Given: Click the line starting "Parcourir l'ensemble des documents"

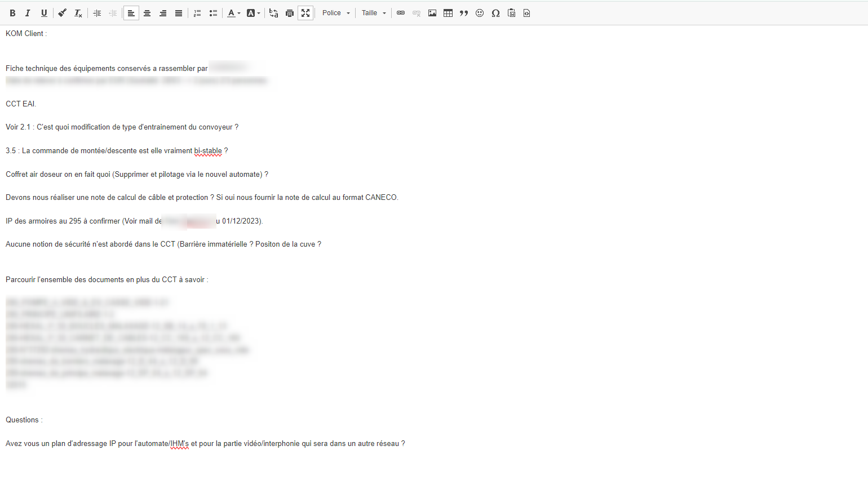Looking at the screenshot, I should [x=107, y=280].
